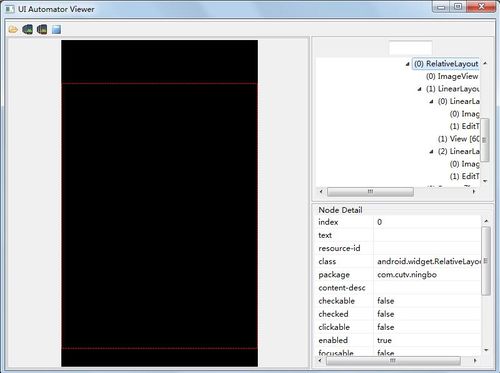Click the package value com.cutv.ningbo
This screenshot has height=373, width=500.
coord(407,275)
